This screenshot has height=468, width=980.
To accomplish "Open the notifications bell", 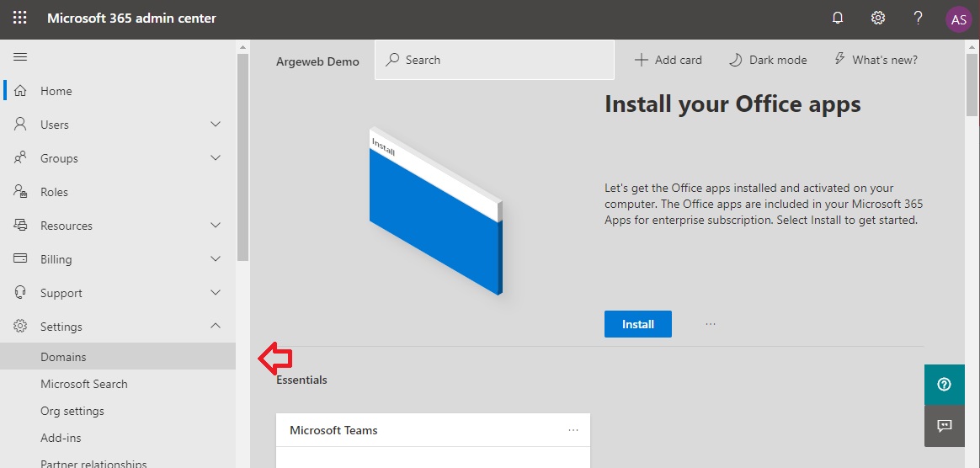I will pyautogui.click(x=838, y=19).
